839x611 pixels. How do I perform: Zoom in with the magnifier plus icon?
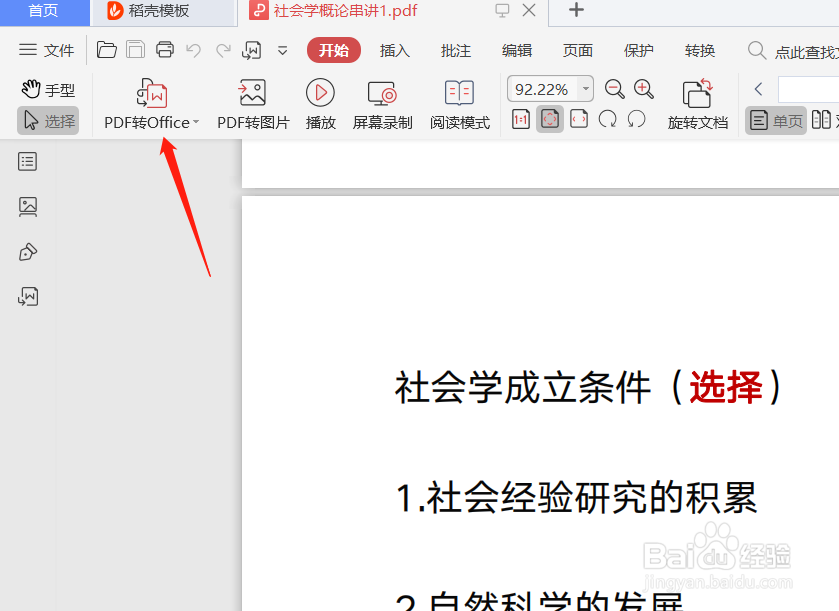click(x=644, y=88)
